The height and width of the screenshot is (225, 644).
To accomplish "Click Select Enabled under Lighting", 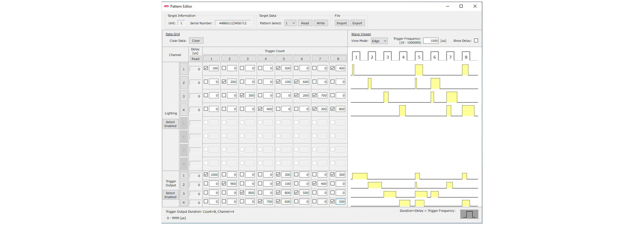I will point(170,124).
